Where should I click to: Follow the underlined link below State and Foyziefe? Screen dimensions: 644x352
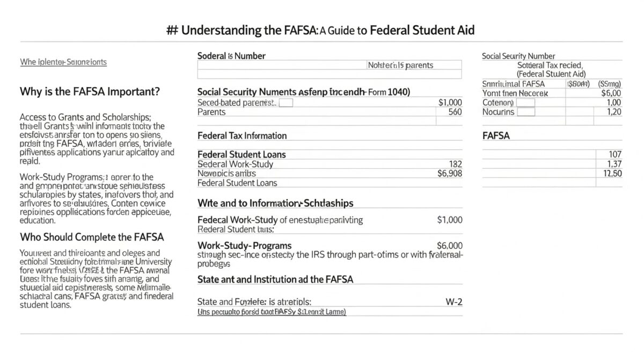272,312
